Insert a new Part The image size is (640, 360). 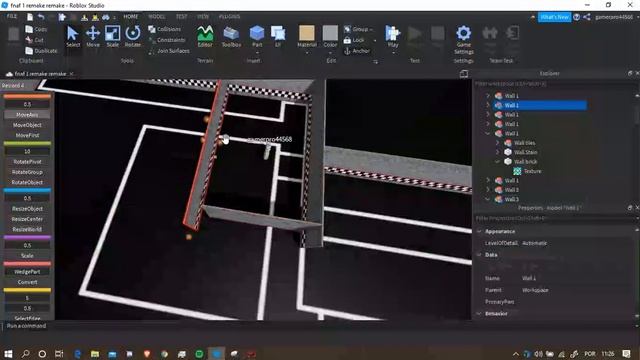(x=257, y=35)
